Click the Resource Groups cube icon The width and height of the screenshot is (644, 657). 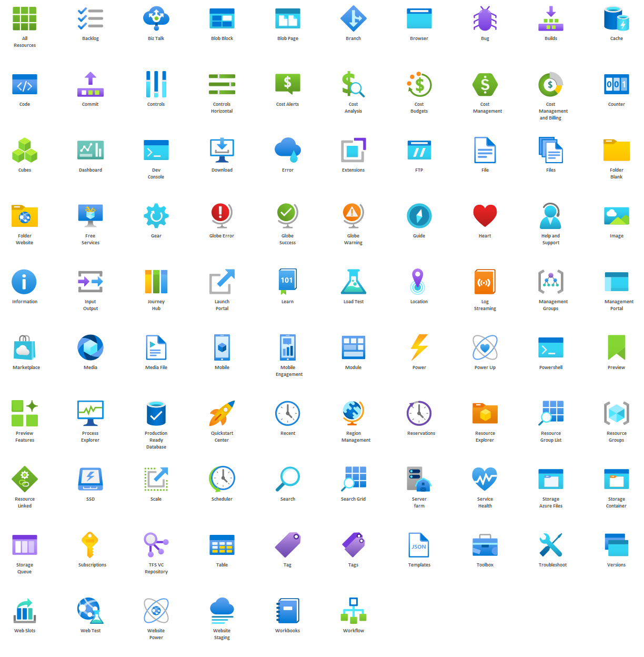tap(616, 413)
